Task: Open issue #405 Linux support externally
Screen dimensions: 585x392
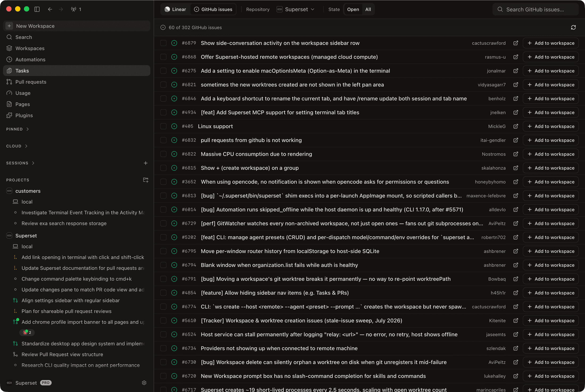Action: click(x=516, y=126)
